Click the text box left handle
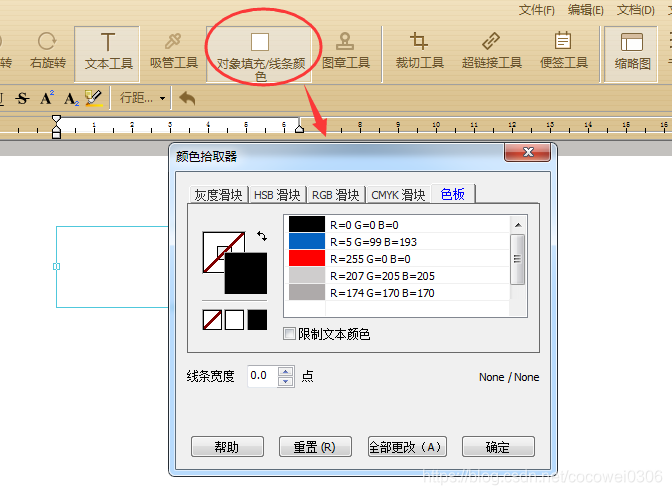The width and height of the screenshot is (672, 495). tap(56, 267)
